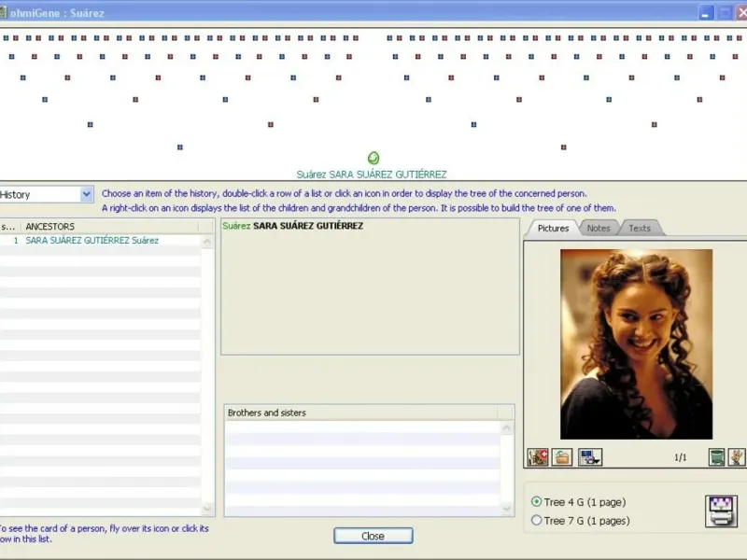The height and width of the screenshot is (560, 747).
Task: Close the ohmiGene window with red X
Action: point(741,13)
